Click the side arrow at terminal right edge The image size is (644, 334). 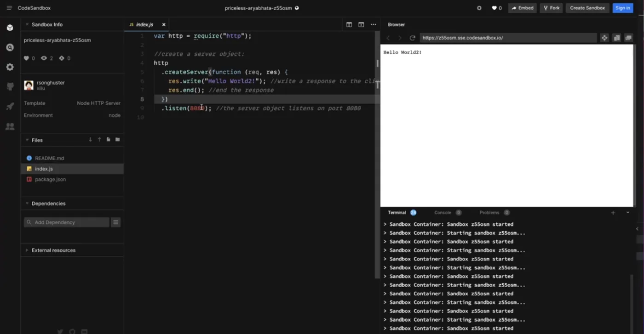click(637, 229)
